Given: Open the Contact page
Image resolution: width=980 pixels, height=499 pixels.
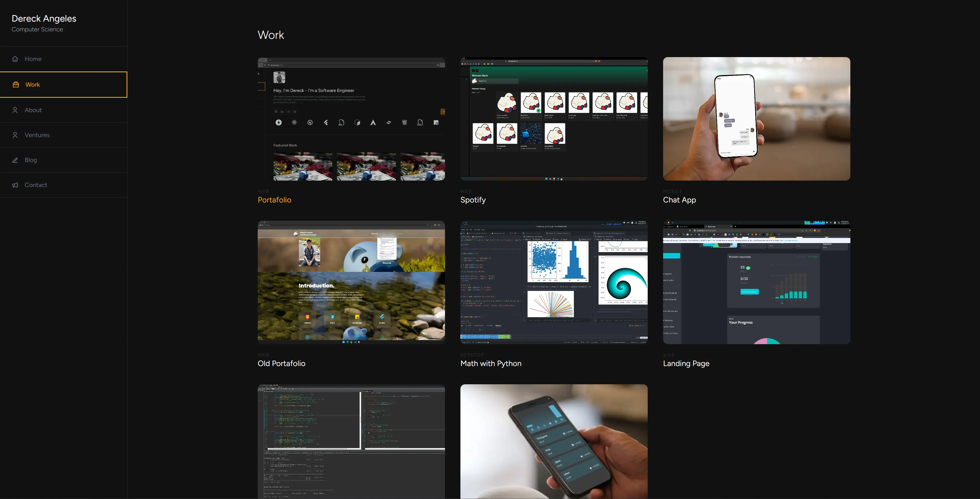Looking at the screenshot, I should point(64,185).
